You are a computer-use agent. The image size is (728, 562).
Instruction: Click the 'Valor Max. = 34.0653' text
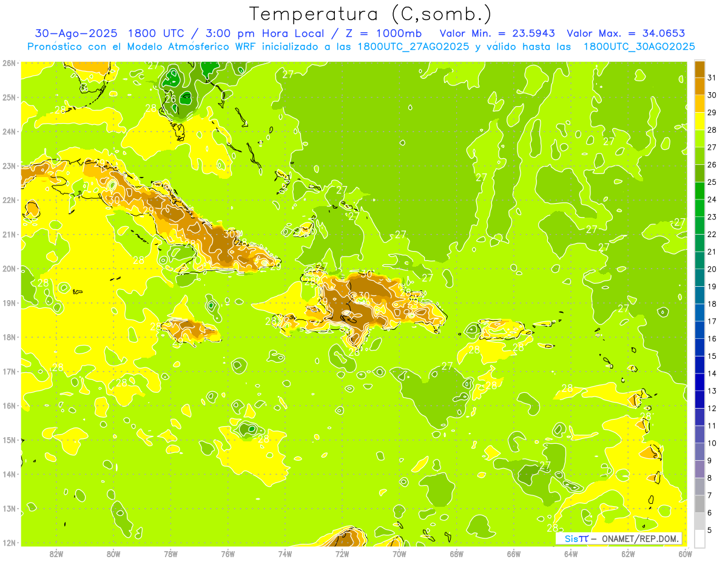(x=626, y=33)
